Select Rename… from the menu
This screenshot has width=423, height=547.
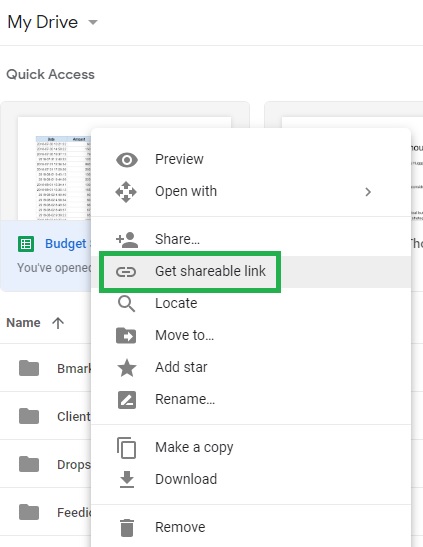point(251,400)
